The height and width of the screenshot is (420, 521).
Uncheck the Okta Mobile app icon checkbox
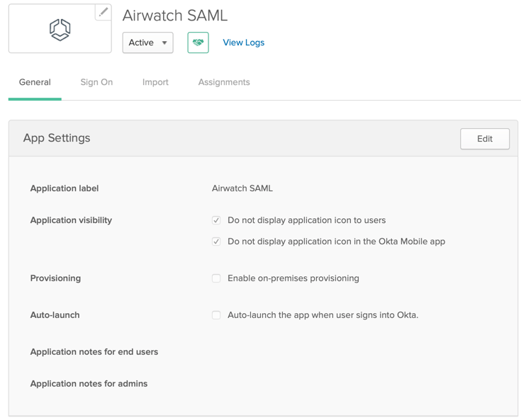[216, 242]
